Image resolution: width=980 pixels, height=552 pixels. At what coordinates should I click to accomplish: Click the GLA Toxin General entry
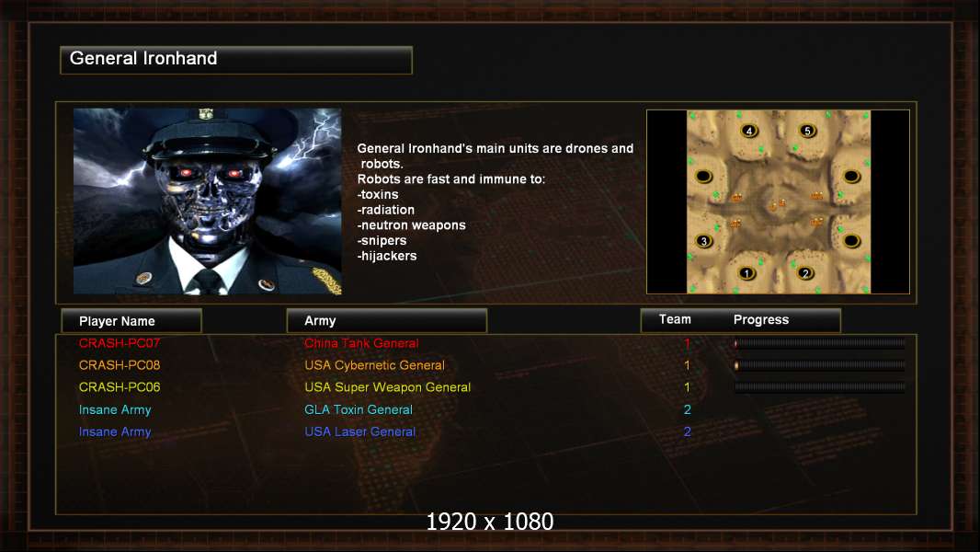359,409
